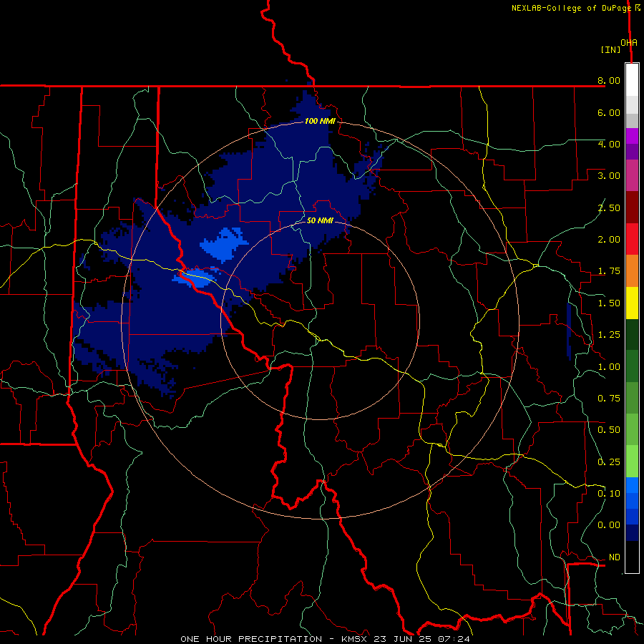Click the '0.10' legend value
This screenshot has width=644, height=644.
click(x=609, y=494)
